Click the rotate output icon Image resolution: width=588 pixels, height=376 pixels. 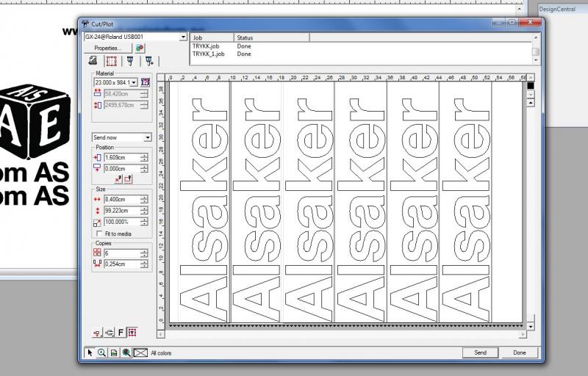pos(109,332)
